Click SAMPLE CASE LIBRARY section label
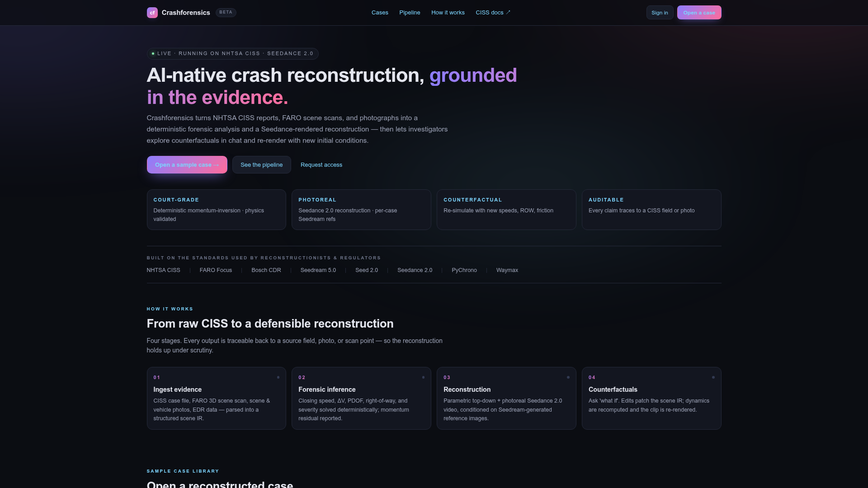868x488 pixels. click(183, 471)
